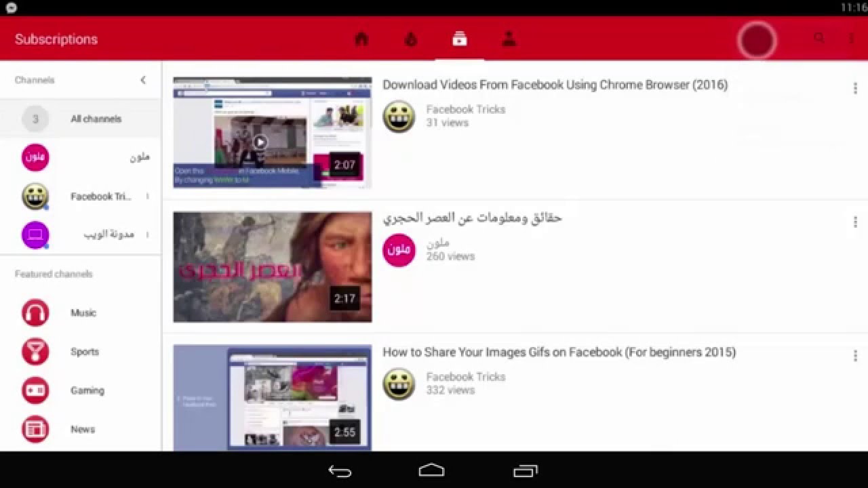Open the purple laptop channel avatar
Image resolution: width=868 pixels, height=488 pixels.
coord(35,235)
